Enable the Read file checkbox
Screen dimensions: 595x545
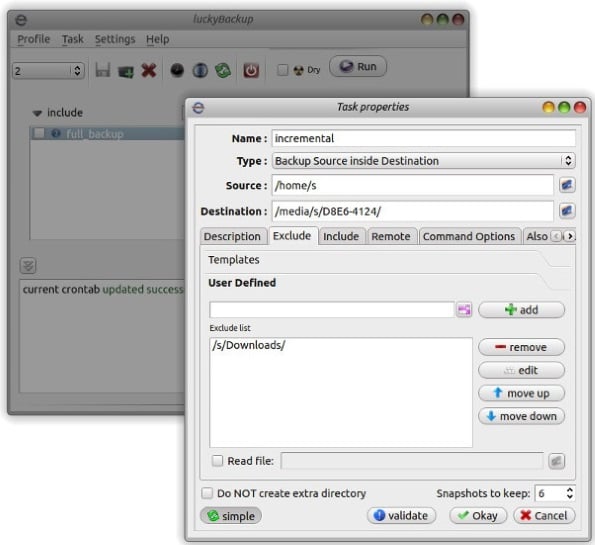(217, 461)
